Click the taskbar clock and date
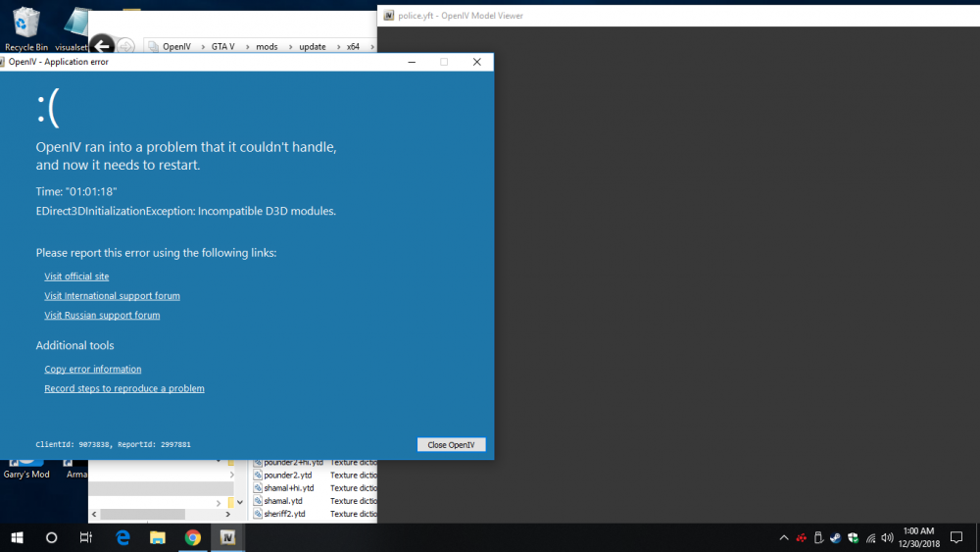Image resolution: width=980 pixels, height=552 pixels. [x=919, y=537]
